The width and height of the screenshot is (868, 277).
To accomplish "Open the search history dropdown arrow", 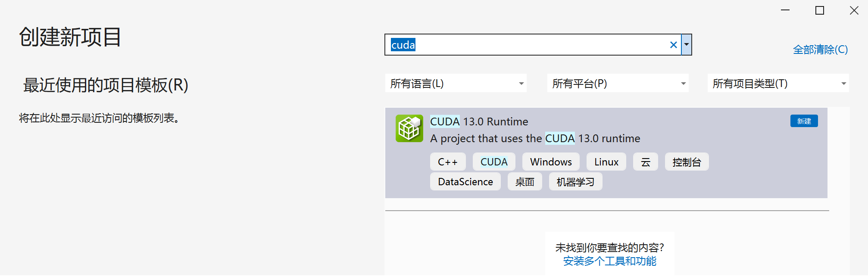I will [x=686, y=45].
